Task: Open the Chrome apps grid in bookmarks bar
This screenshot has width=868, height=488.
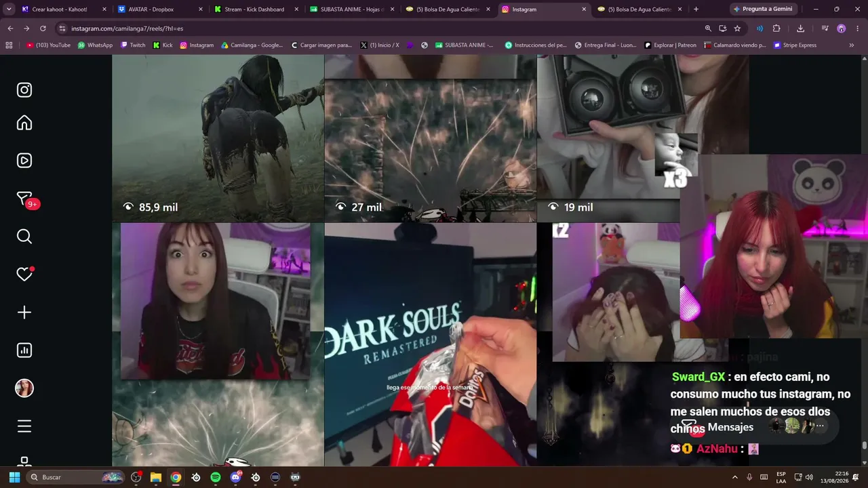Action: click(x=9, y=45)
